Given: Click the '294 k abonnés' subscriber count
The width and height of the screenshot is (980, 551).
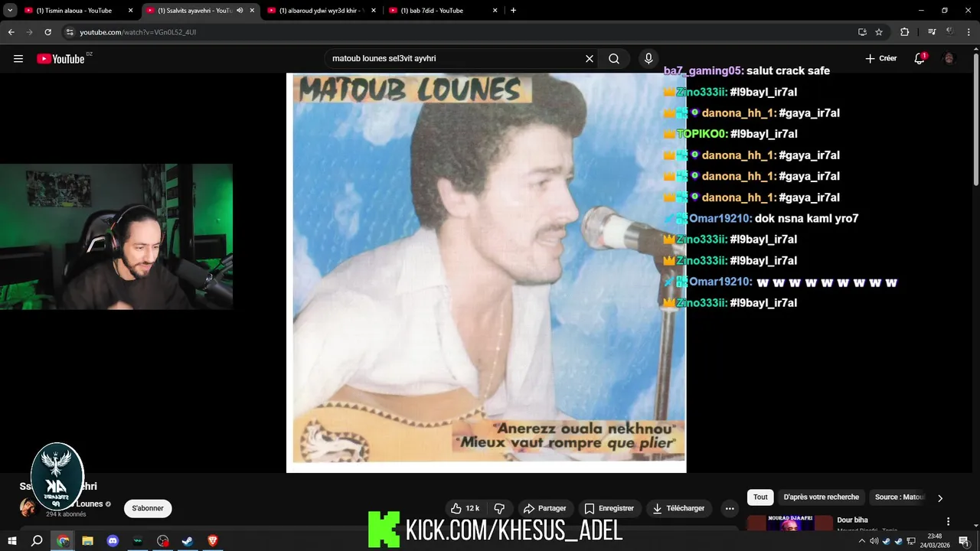Looking at the screenshot, I should click(66, 514).
